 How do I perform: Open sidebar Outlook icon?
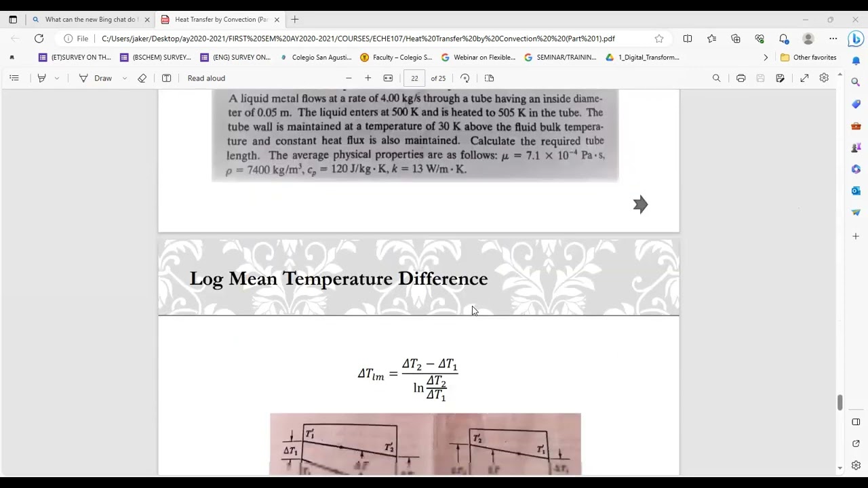(x=856, y=190)
